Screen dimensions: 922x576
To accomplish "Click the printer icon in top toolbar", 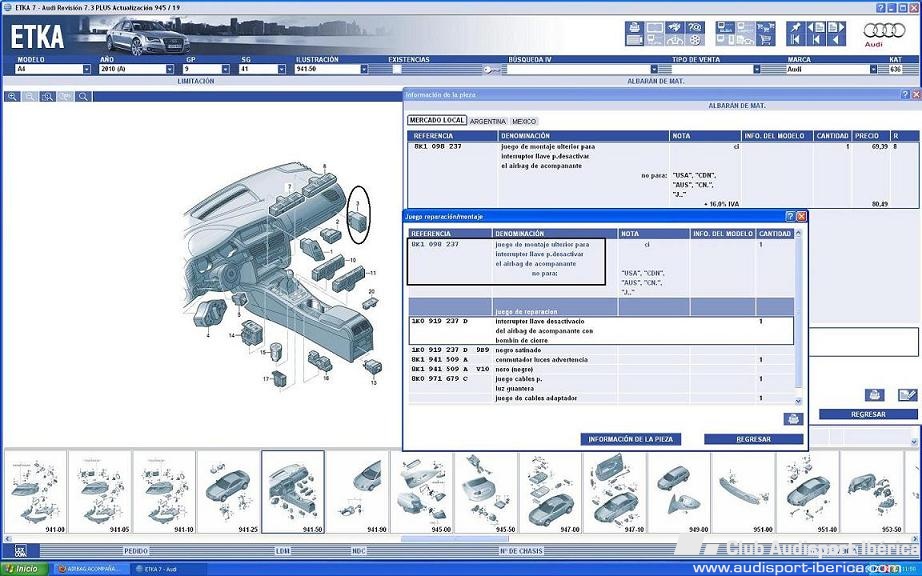I will pyautogui.click(x=634, y=27).
